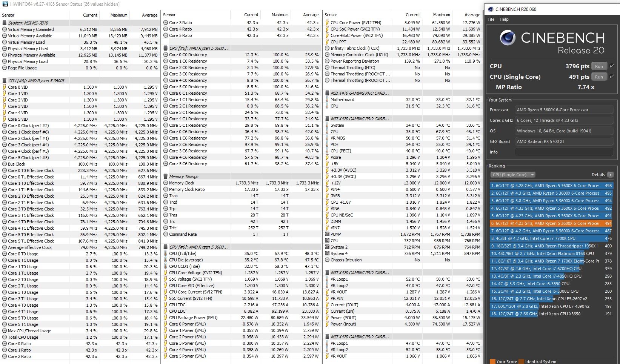
Task: Click the clock icon next to Virtual Memory Commited
Action: [5, 29]
